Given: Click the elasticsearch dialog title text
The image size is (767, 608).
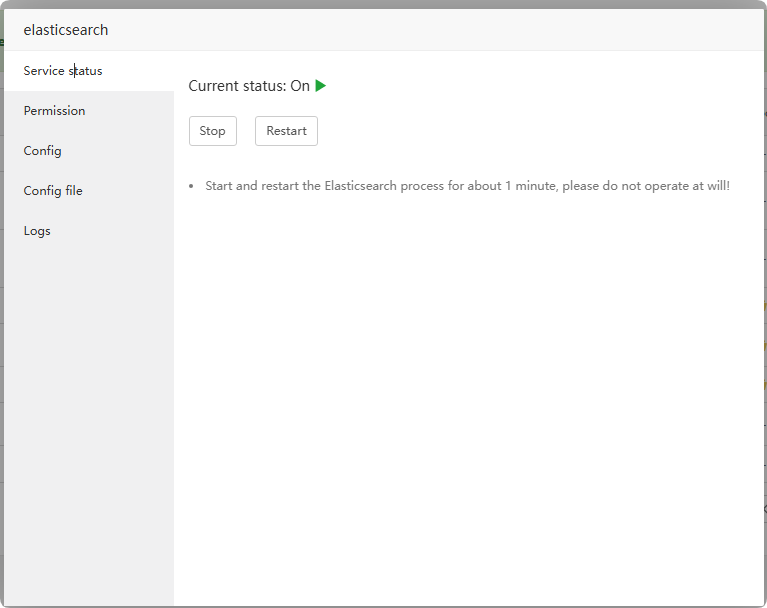Looking at the screenshot, I should (66, 30).
